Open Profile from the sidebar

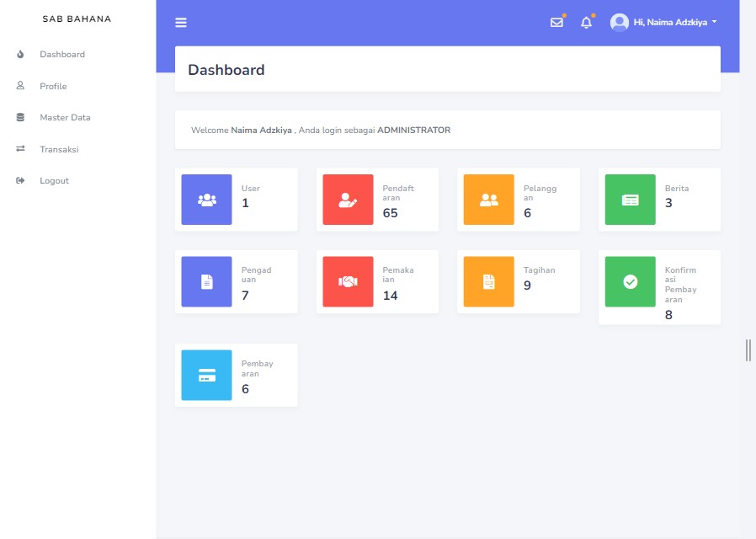coord(52,86)
